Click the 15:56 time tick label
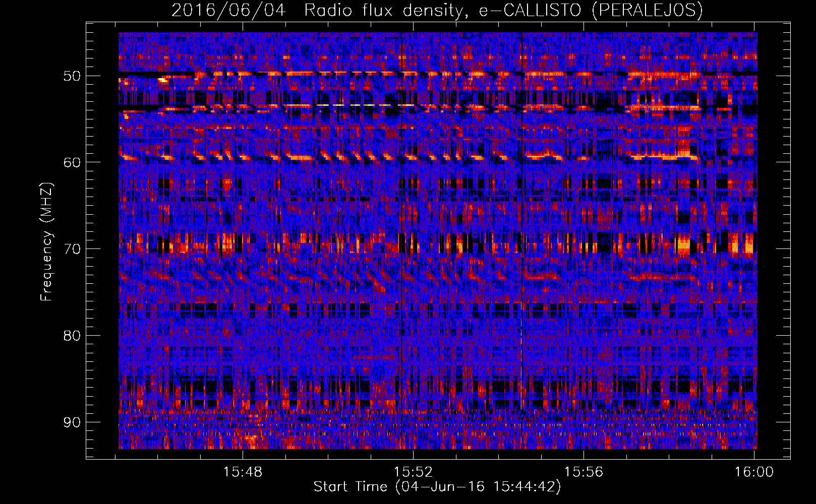This screenshot has height=504, width=816. (584, 472)
